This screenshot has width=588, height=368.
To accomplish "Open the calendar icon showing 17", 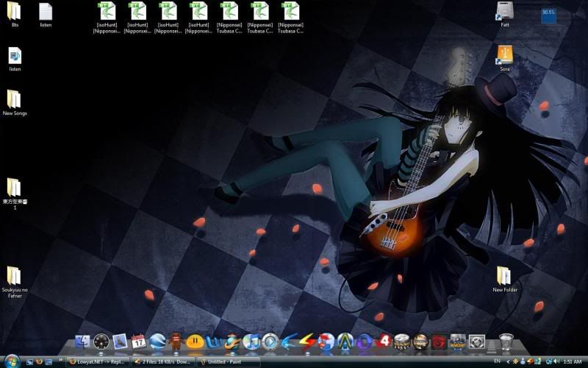I will (x=139, y=342).
